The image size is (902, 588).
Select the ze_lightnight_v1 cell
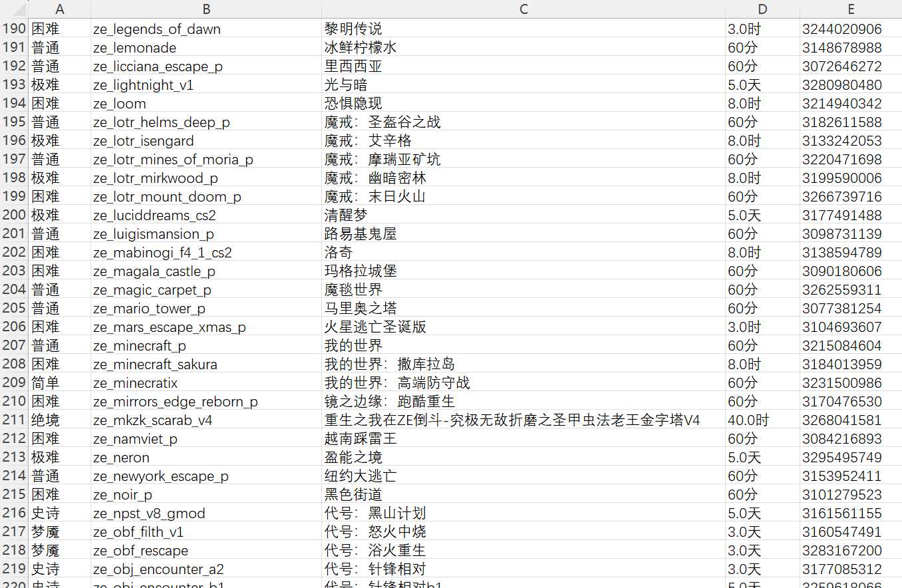point(206,85)
